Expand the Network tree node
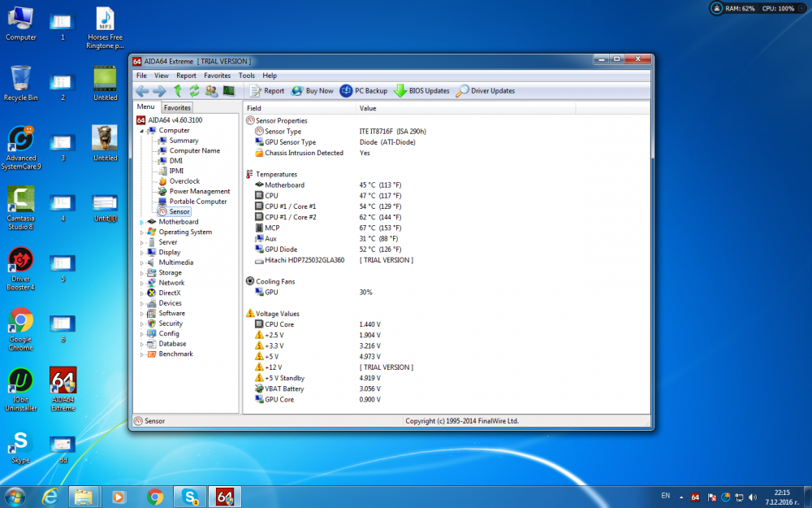 tap(141, 283)
